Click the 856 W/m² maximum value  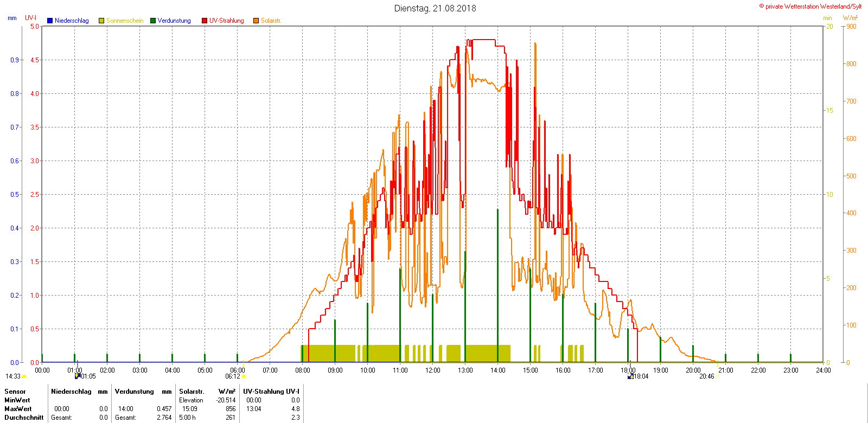pyautogui.click(x=231, y=409)
